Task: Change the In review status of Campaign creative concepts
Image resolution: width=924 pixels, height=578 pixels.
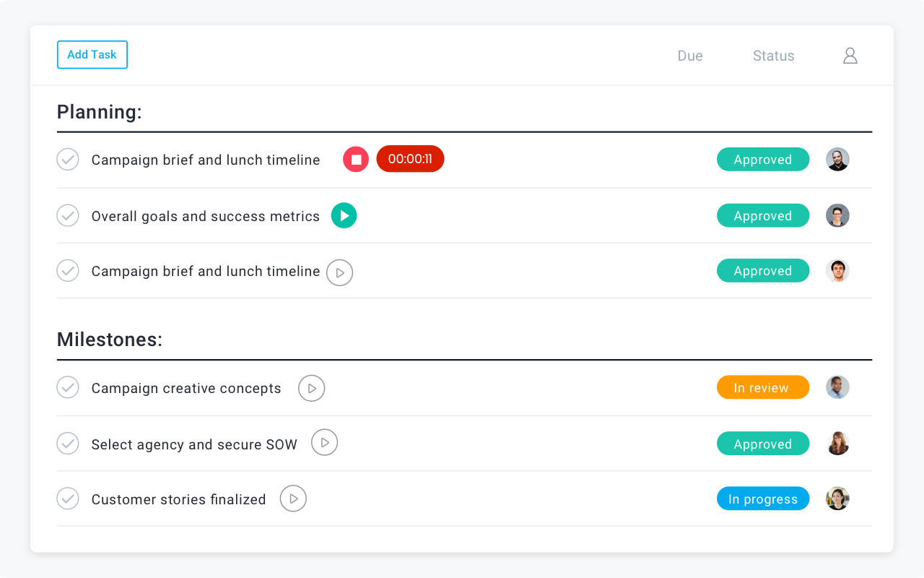Action: [x=763, y=387]
